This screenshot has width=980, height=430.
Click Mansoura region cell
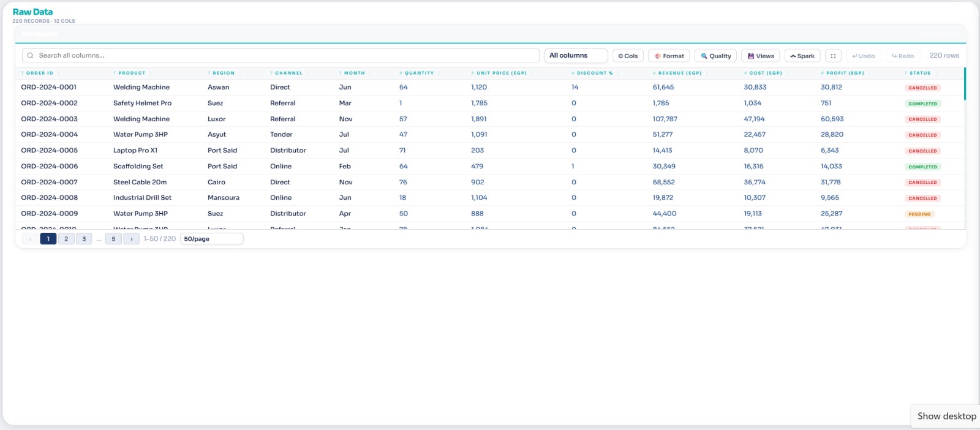click(224, 198)
